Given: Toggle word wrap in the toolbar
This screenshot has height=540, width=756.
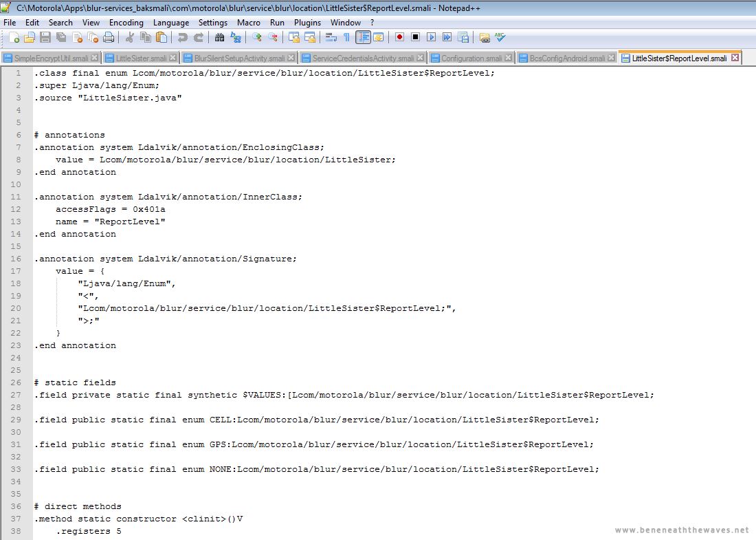Looking at the screenshot, I should pos(331,38).
